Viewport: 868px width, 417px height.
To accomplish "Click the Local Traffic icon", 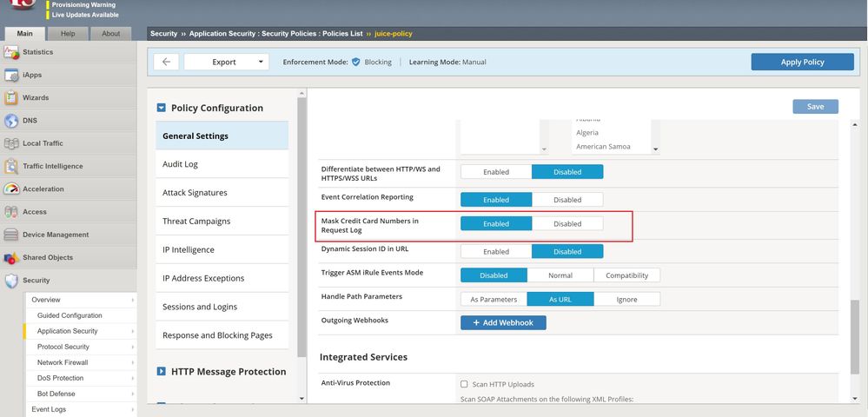I will click(11, 143).
